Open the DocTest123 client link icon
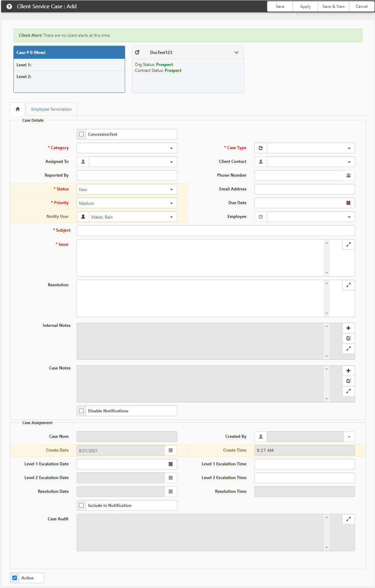 point(137,52)
